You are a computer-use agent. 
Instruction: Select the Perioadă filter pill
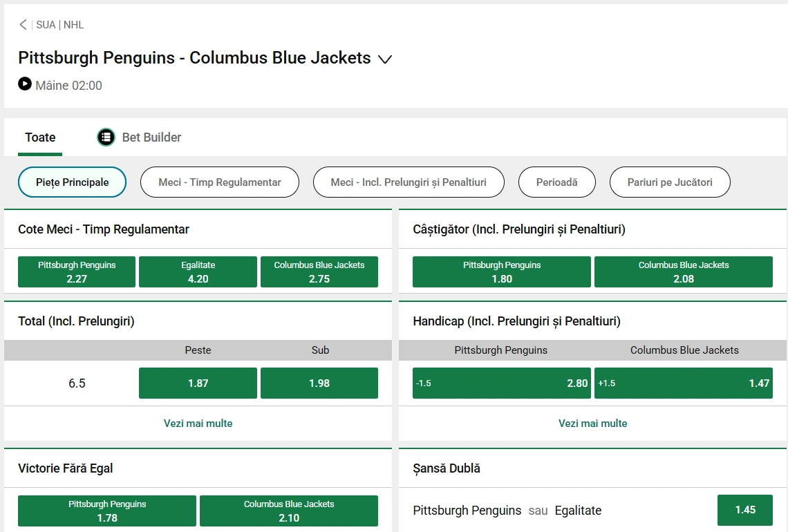click(x=556, y=182)
